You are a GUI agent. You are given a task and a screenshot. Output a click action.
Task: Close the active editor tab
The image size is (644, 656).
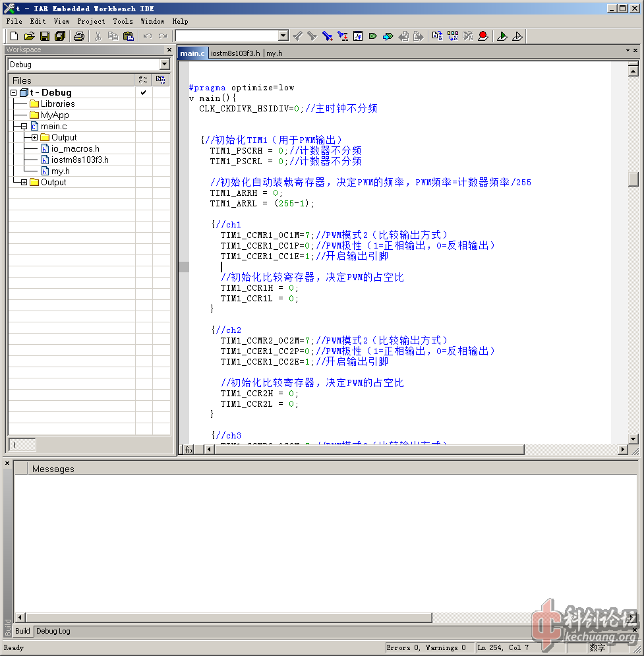click(x=635, y=51)
